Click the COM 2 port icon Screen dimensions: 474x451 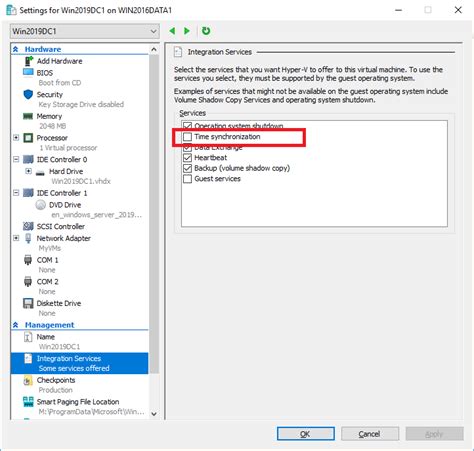pyautogui.click(x=28, y=282)
